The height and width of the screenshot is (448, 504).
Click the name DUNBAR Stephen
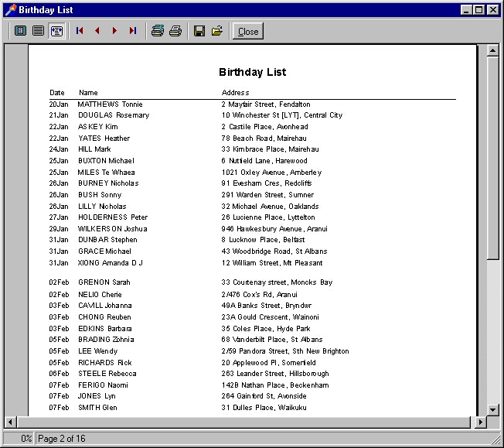pyautogui.click(x=107, y=240)
